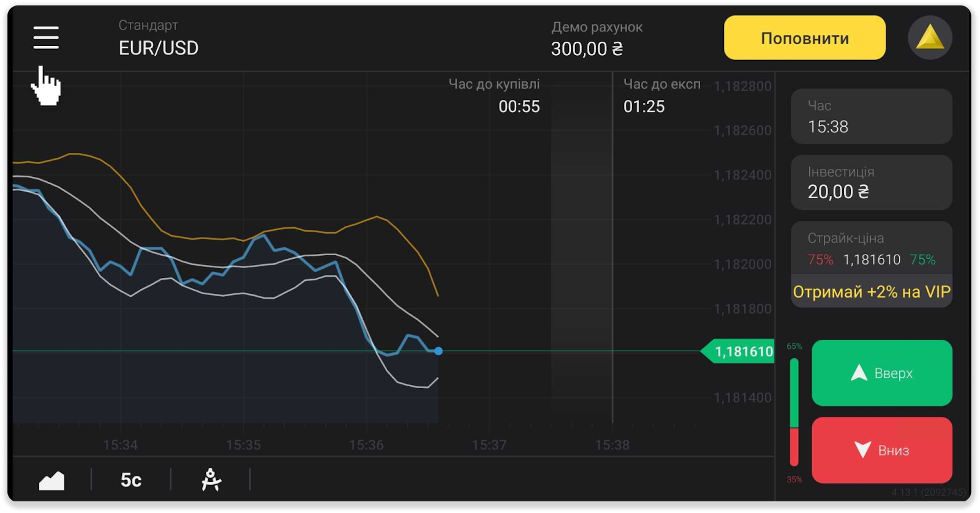Open the Страйк-ціна selector

pyautogui.click(x=871, y=249)
